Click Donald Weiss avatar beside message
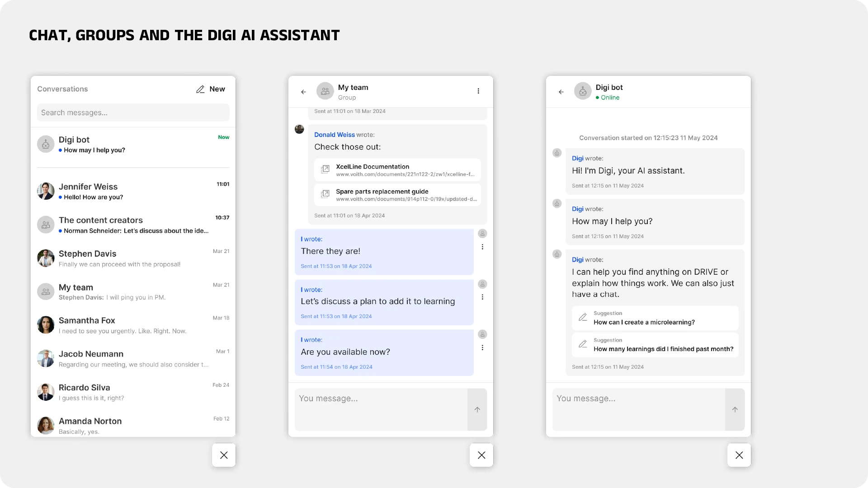The width and height of the screenshot is (868, 488). click(x=299, y=129)
